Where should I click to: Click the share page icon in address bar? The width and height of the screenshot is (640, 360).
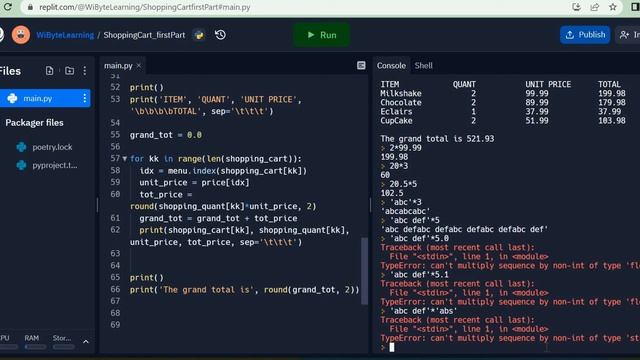(x=595, y=7)
